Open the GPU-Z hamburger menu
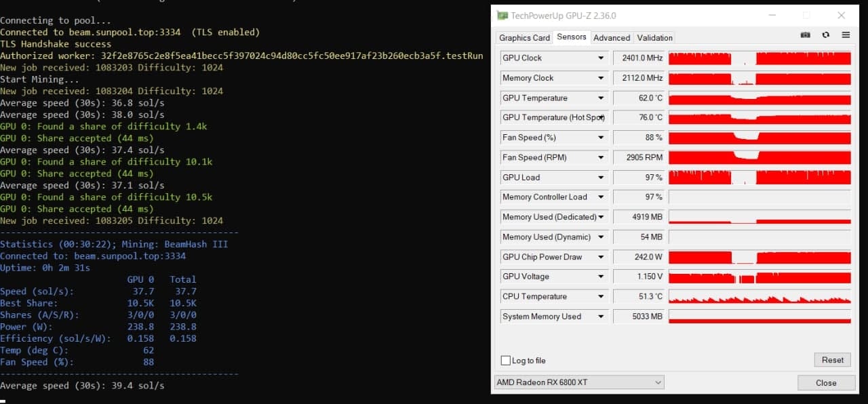 [846, 35]
